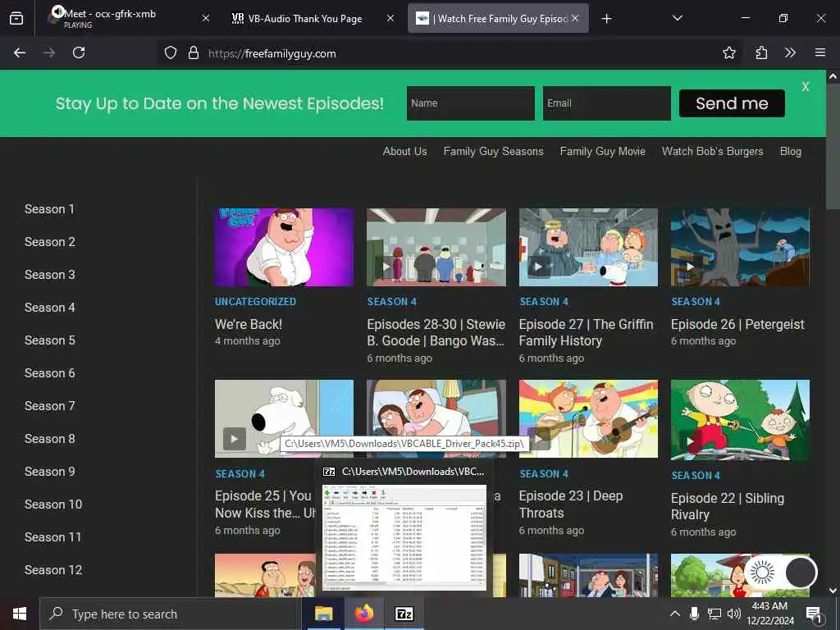Viewport: 840px width, 630px height.
Task: Open About Us menu item
Action: click(x=404, y=152)
